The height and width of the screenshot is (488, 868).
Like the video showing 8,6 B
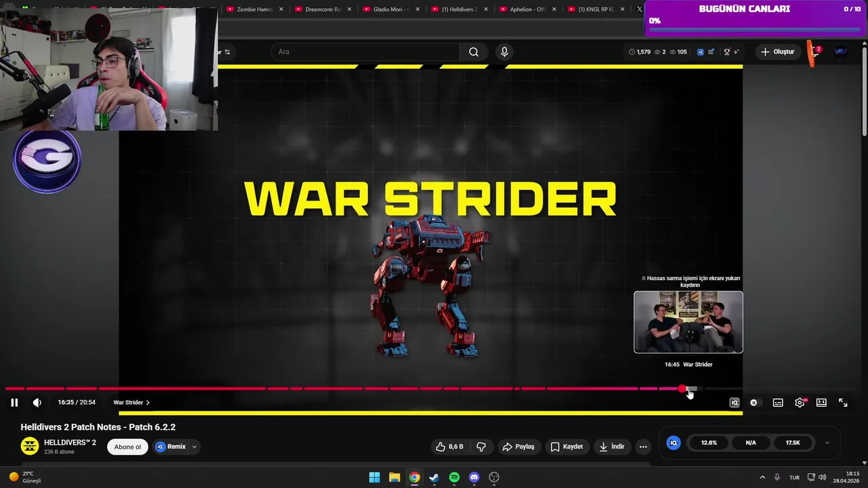click(450, 447)
